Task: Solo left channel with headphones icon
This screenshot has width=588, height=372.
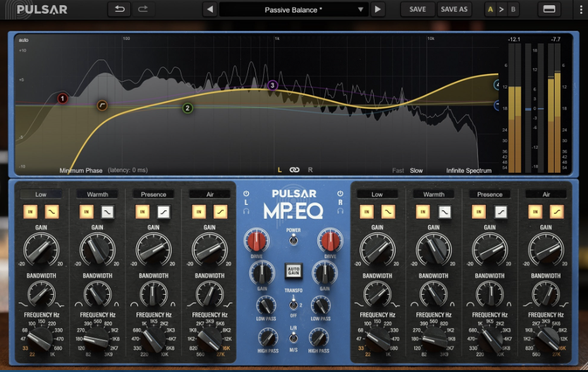Action: click(x=246, y=211)
